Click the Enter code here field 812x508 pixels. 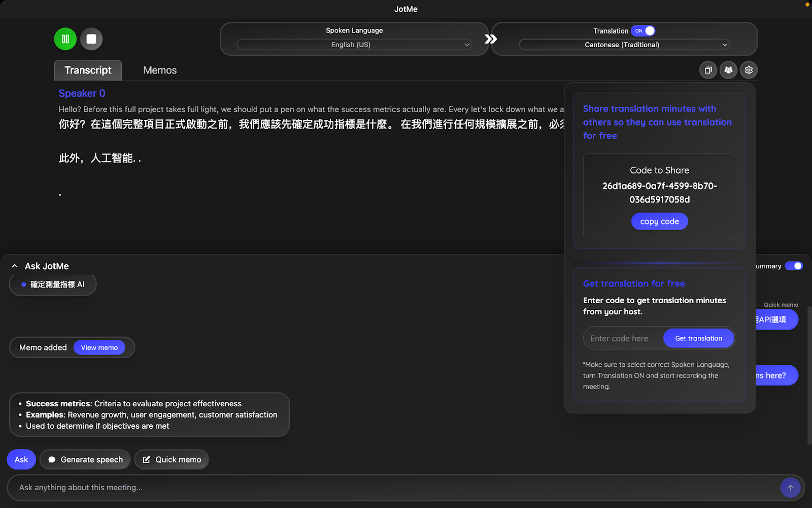point(624,338)
